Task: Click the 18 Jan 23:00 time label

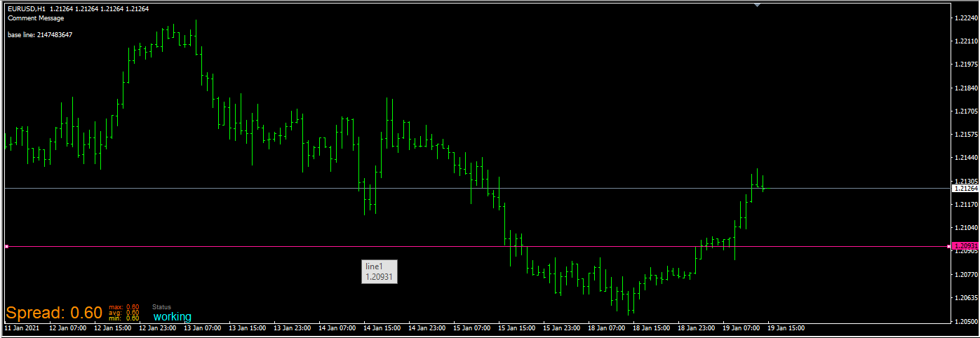Action: coord(697,328)
